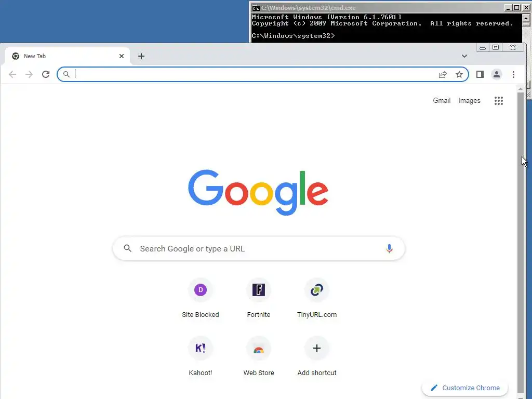This screenshot has height=399, width=532.
Task: Minimize the cmd.exe window
Action: click(x=508, y=8)
